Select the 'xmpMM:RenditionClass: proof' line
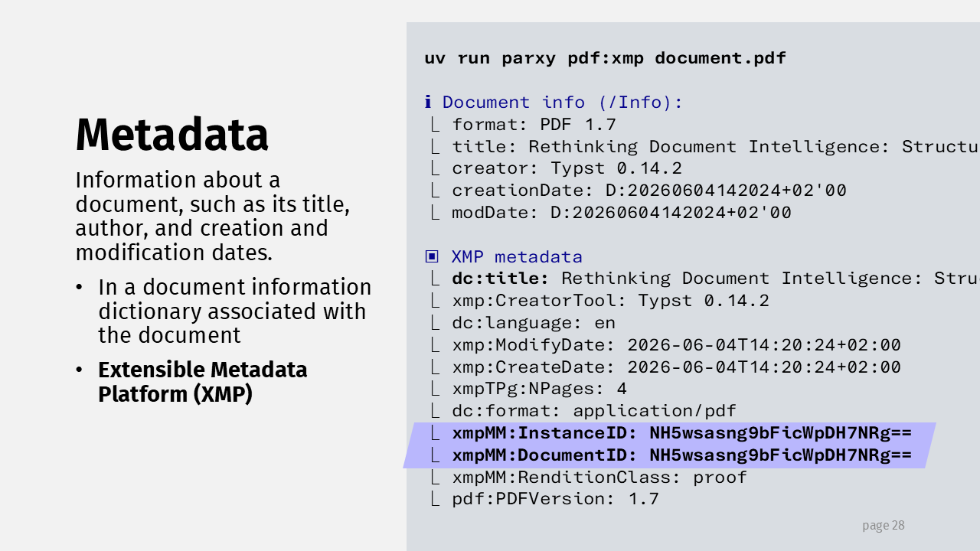Viewport: 980px width, 551px height. (x=589, y=478)
